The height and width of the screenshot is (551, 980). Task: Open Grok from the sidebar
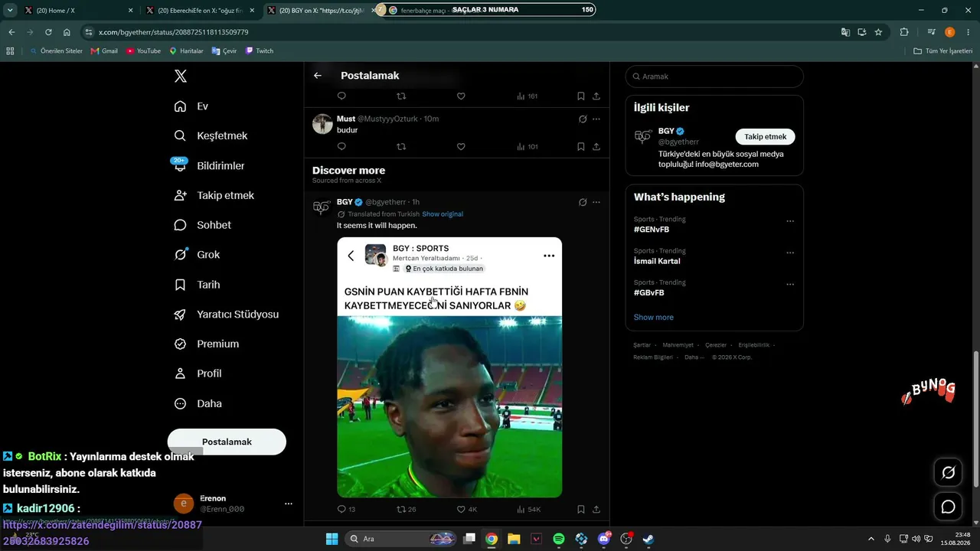(x=197, y=255)
